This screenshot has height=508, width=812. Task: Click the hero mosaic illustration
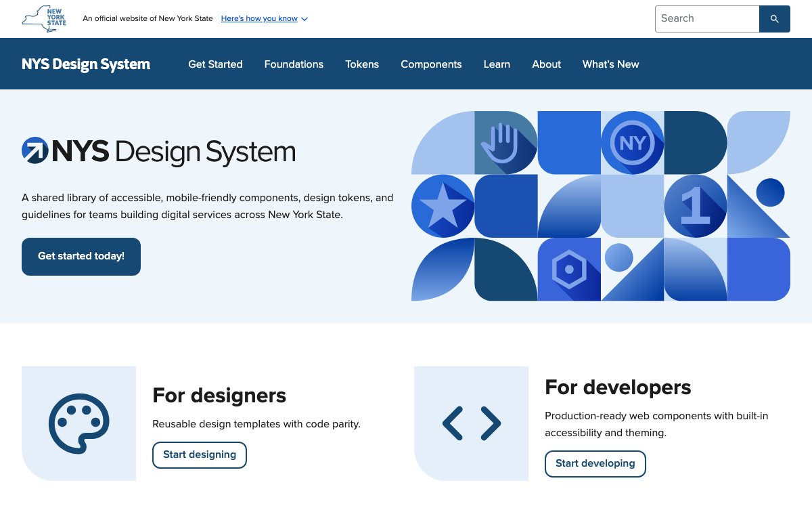[601, 206]
